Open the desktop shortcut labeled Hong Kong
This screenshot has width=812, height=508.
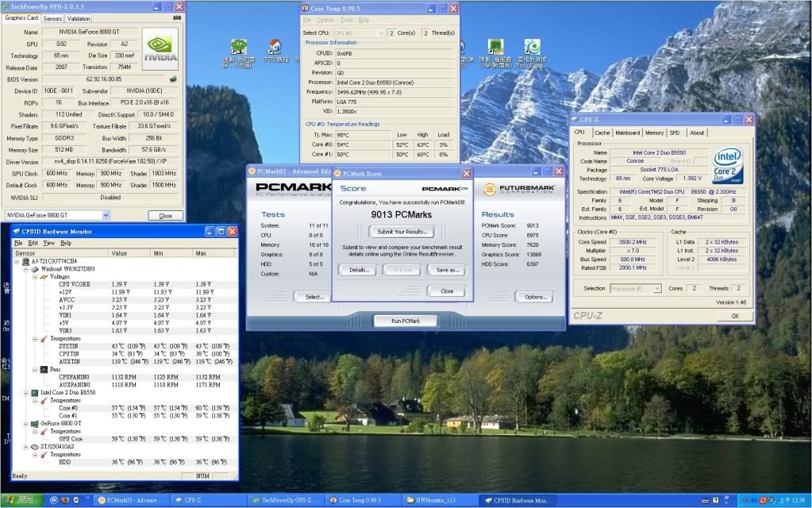tap(531, 47)
